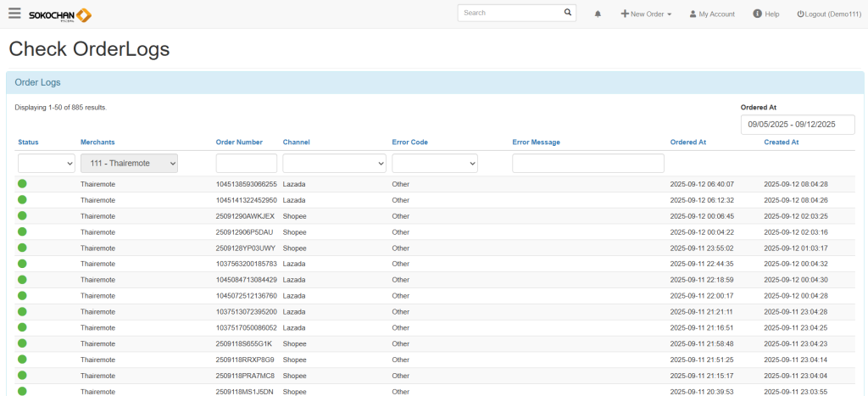Viewport: 868px width, 396px height.
Task: Click green status dot for order 1045138593066255
Action: coord(22,184)
